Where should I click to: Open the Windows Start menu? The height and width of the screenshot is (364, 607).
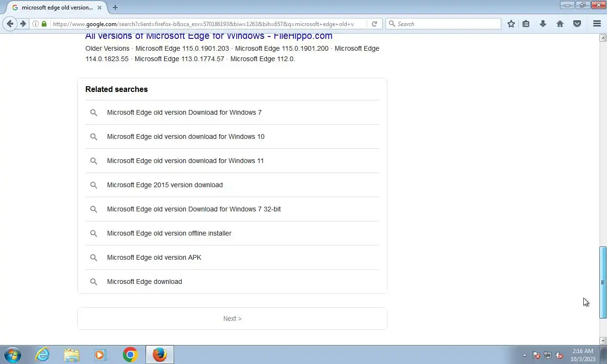12,355
